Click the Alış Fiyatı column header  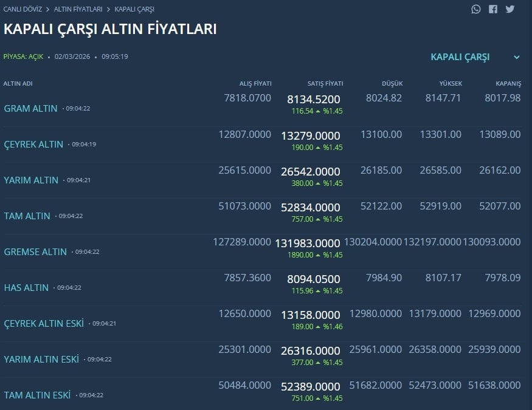[x=255, y=83]
